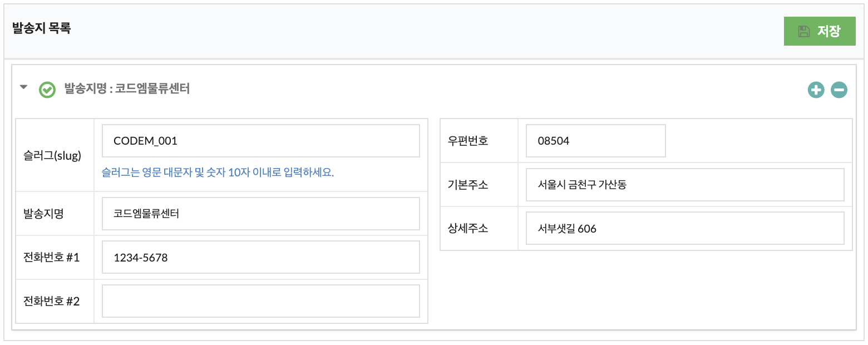
Task: Click the 발송지명 : 코드엠물류센터 header title
Action: [127, 88]
